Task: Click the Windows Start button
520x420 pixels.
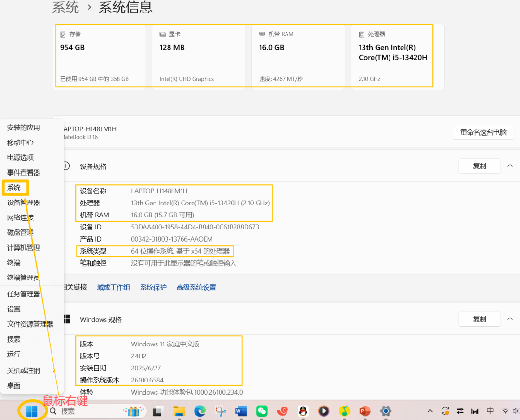Action: [x=32, y=411]
